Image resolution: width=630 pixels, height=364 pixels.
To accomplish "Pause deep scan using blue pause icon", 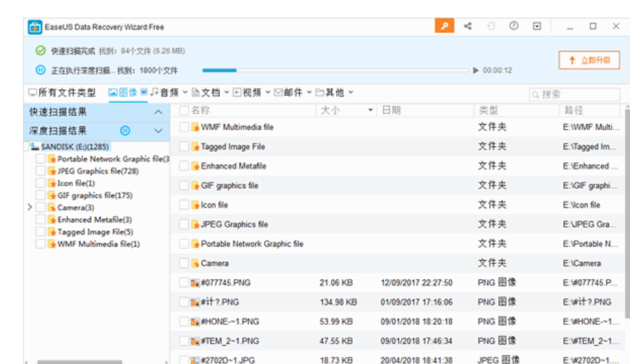I will pyautogui.click(x=41, y=70).
